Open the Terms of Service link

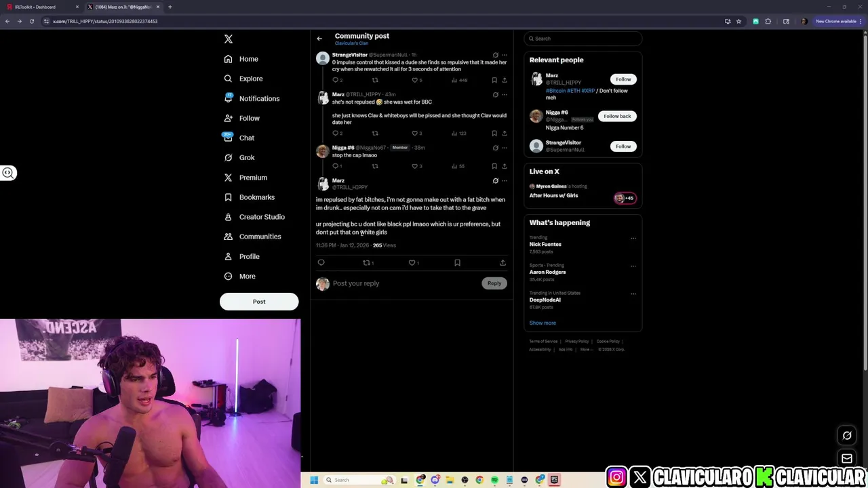tap(543, 342)
